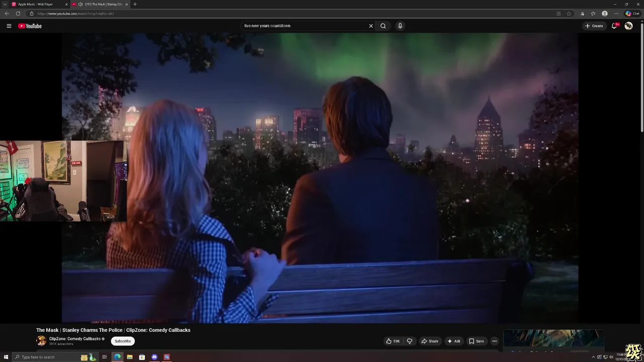Show hidden system tray icons

[593, 357]
